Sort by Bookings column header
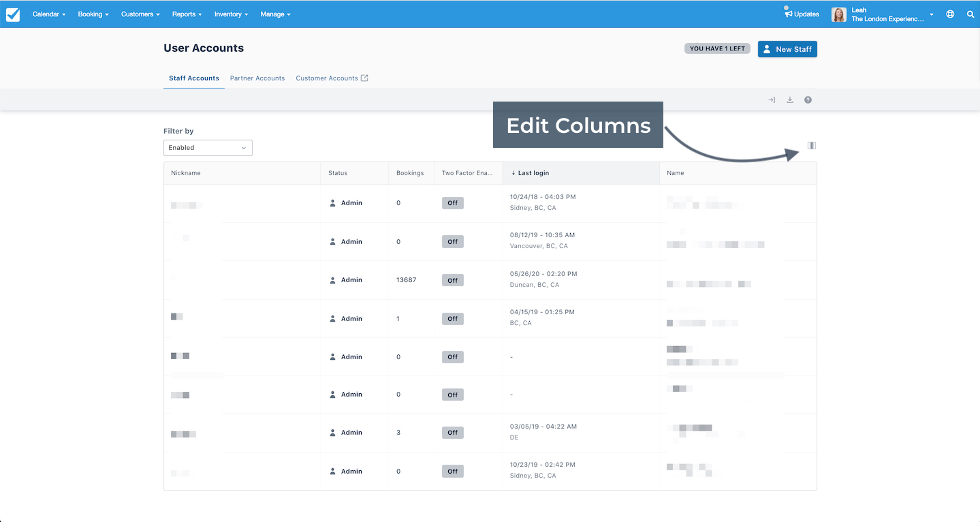This screenshot has width=980, height=522. (x=411, y=173)
